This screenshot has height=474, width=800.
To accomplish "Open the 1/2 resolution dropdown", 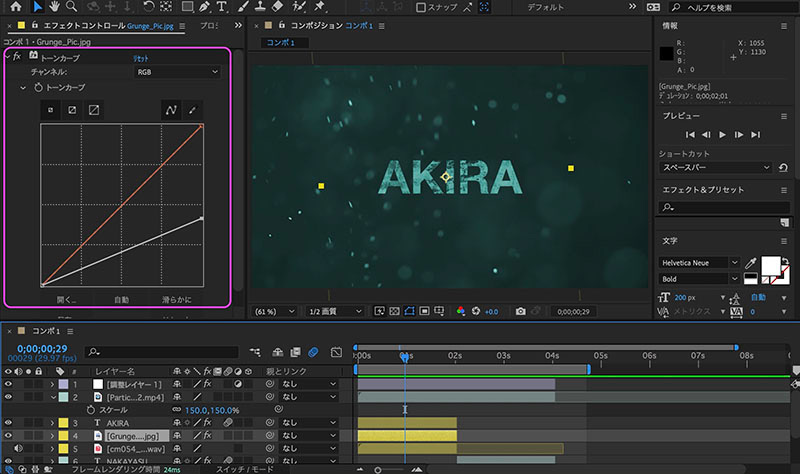I will (x=335, y=311).
